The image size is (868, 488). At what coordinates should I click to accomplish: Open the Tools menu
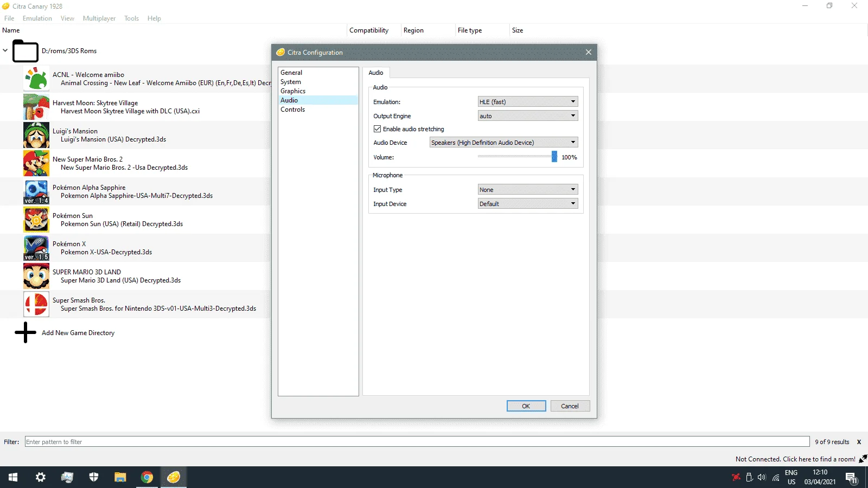[131, 18]
